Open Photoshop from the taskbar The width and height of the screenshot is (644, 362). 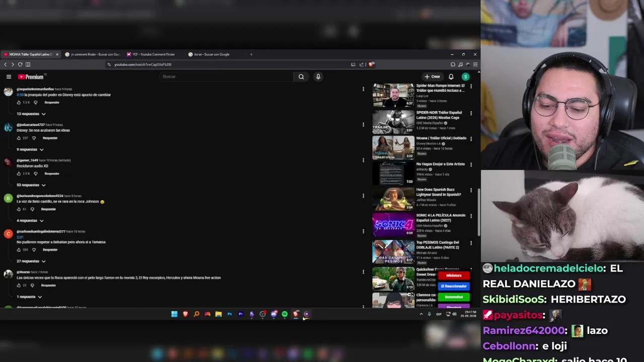tap(229, 314)
